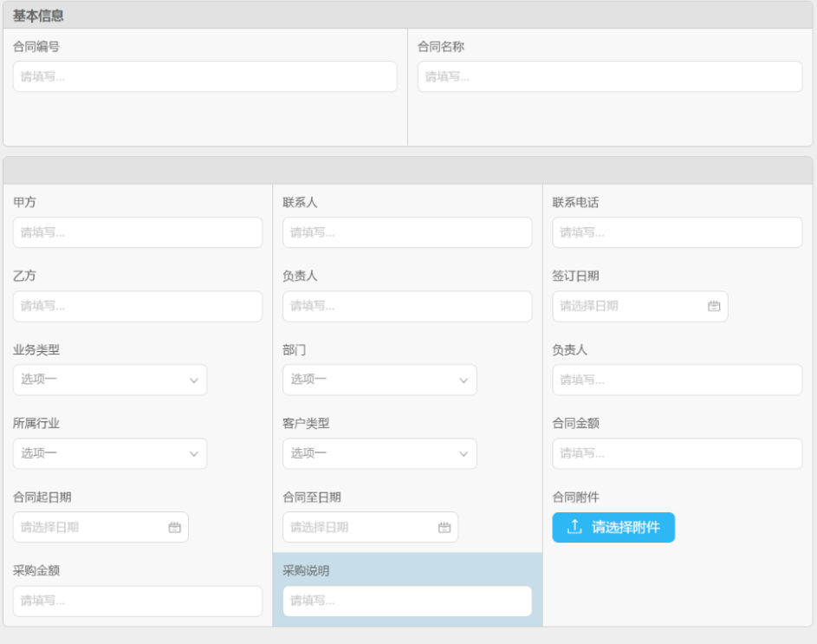The height and width of the screenshot is (644, 817).
Task: Click the 联系人 text field
Action: coord(407,232)
